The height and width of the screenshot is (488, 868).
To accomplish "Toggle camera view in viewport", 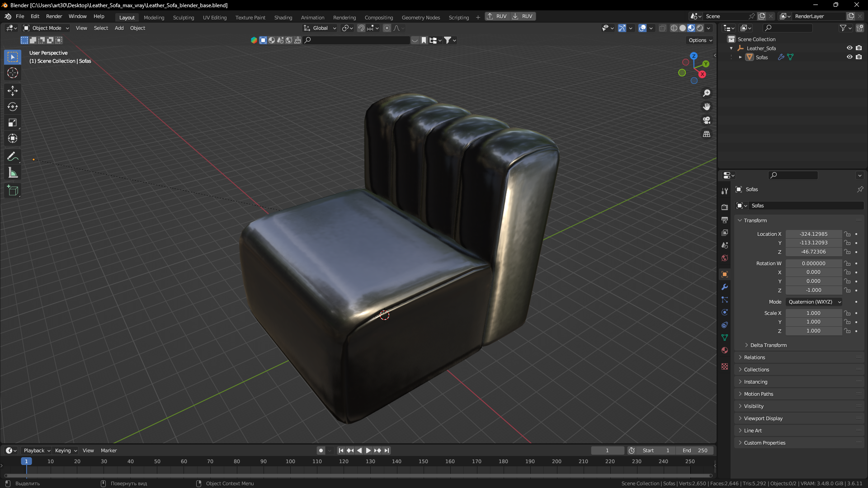I will coord(707,120).
